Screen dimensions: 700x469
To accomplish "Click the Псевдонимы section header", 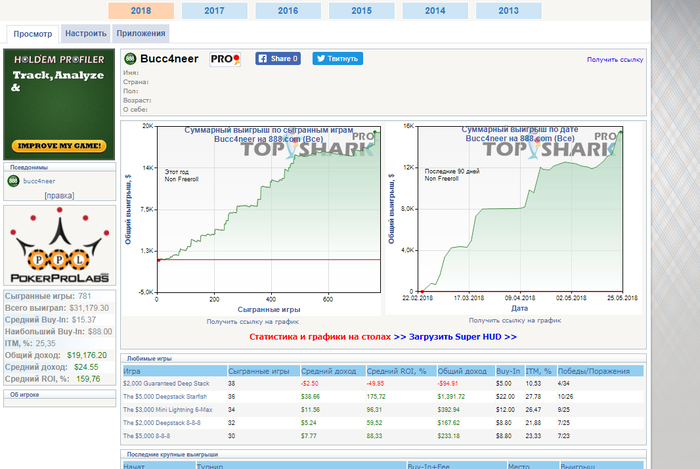I will [x=59, y=167].
